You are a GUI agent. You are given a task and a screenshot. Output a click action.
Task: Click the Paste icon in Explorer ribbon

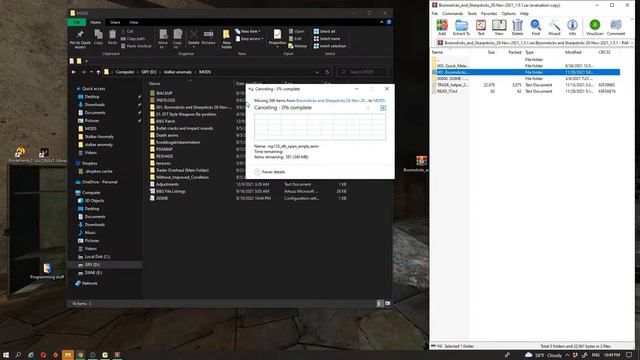click(x=112, y=37)
